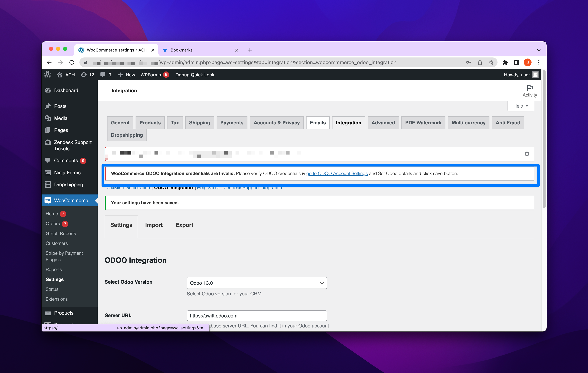Open Stripe by Payment Plugins submenu
The height and width of the screenshot is (373, 588).
(x=64, y=256)
